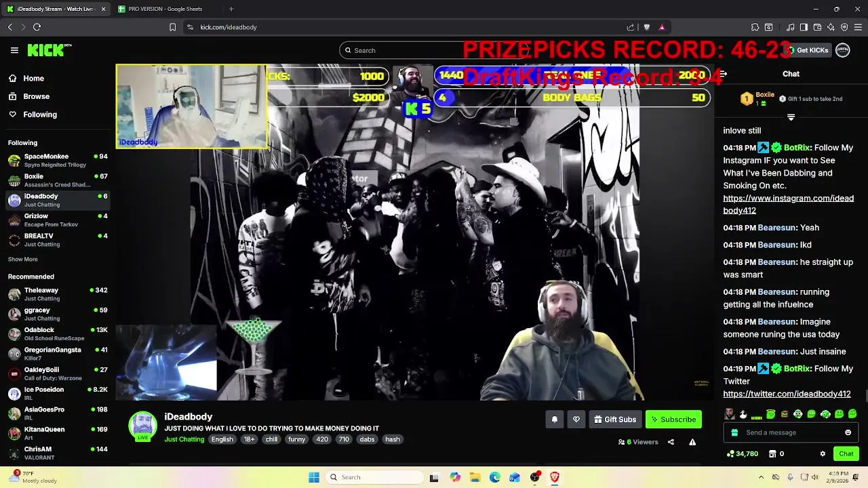Insert the streamer face emote

(729, 414)
